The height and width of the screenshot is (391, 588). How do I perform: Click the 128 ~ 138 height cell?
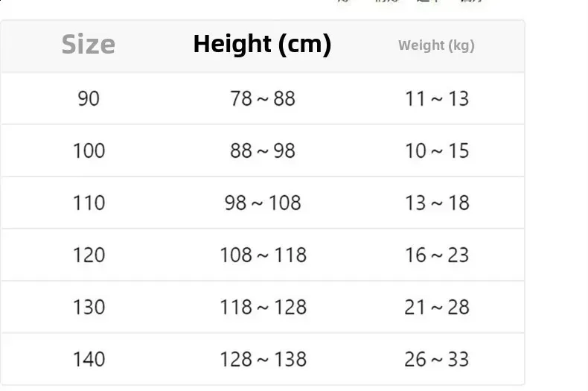263,360
